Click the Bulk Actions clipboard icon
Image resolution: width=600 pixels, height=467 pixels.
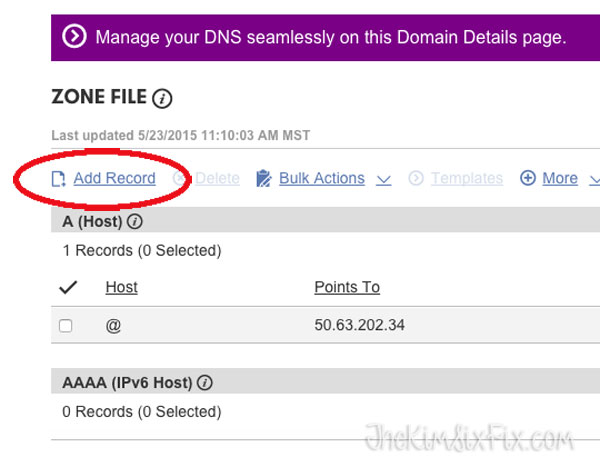tap(264, 179)
